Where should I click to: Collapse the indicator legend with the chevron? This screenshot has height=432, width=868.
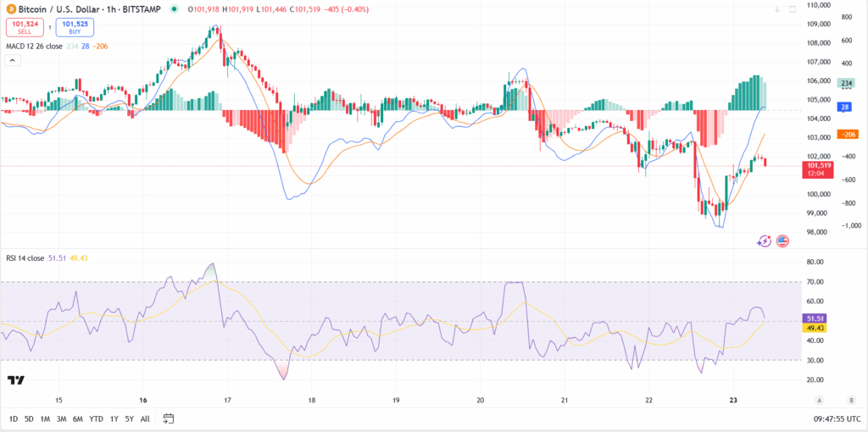(14, 59)
